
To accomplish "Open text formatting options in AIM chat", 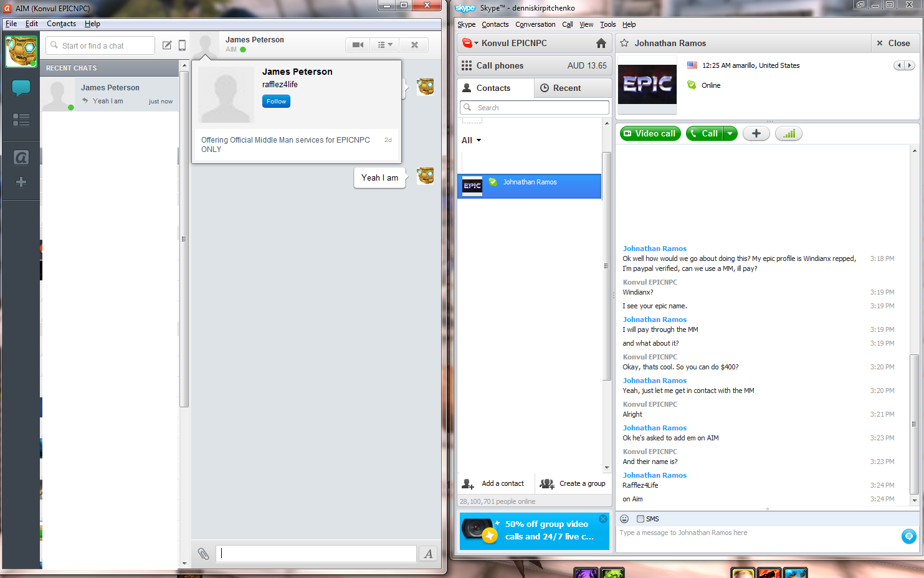I will pyautogui.click(x=429, y=554).
